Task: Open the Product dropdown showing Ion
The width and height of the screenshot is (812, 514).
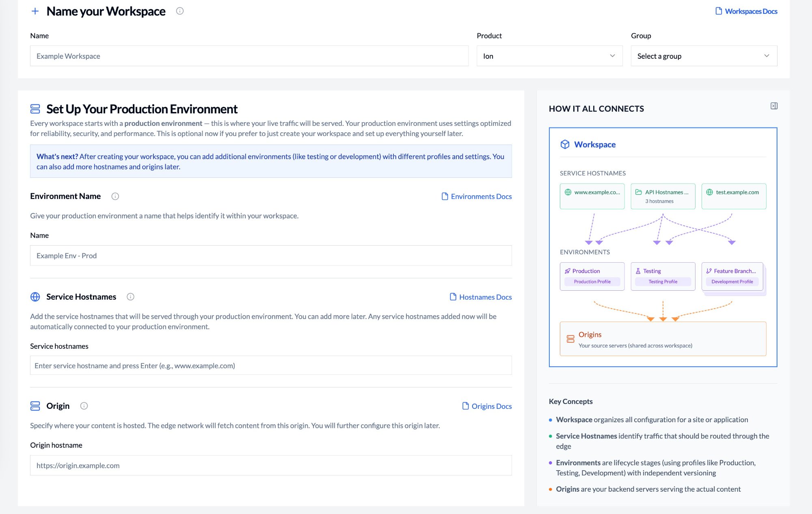Action: pos(549,56)
